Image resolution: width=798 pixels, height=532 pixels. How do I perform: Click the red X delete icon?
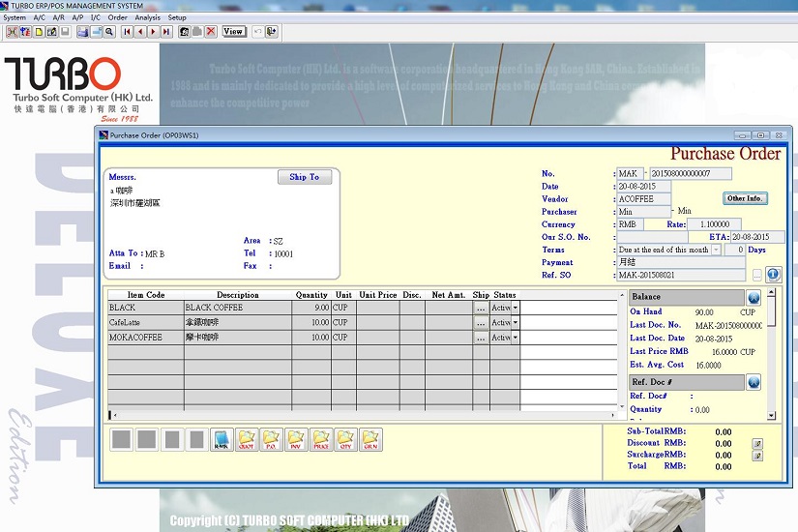(x=211, y=32)
